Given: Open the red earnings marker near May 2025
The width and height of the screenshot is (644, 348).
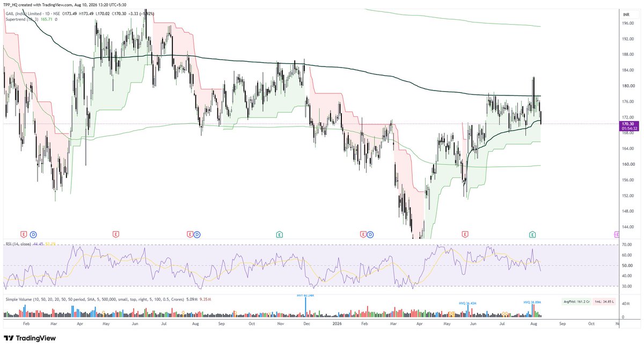Looking at the screenshot, I should point(115,234).
